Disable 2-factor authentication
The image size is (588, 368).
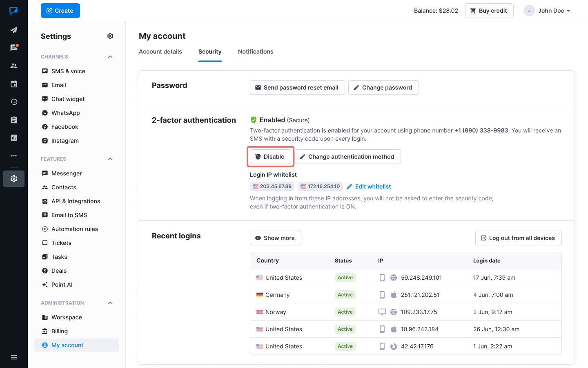270,157
